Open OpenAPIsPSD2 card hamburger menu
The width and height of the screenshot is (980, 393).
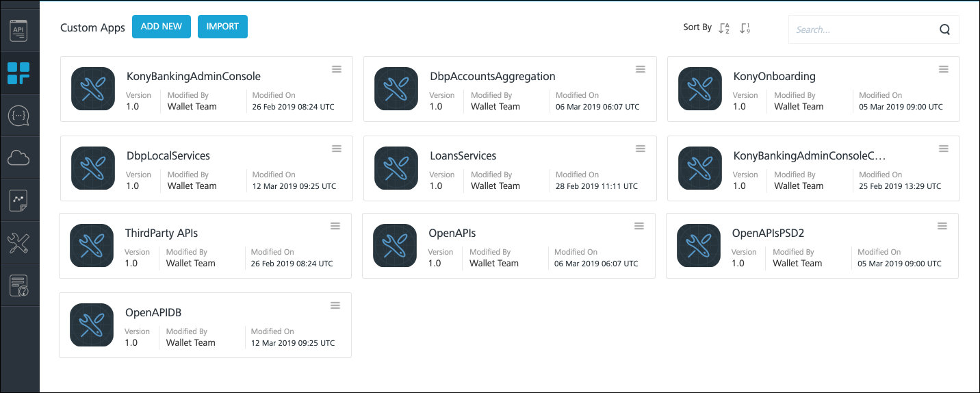(x=942, y=226)
